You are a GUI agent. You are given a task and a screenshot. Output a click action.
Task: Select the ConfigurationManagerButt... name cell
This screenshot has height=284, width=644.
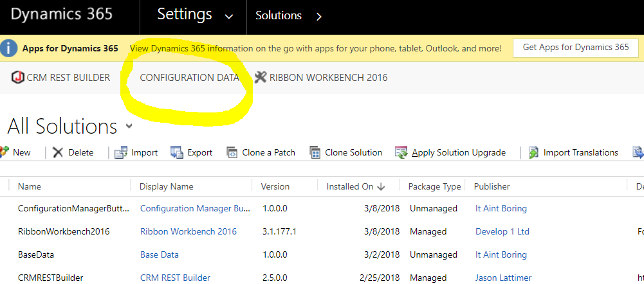point(73,208)
